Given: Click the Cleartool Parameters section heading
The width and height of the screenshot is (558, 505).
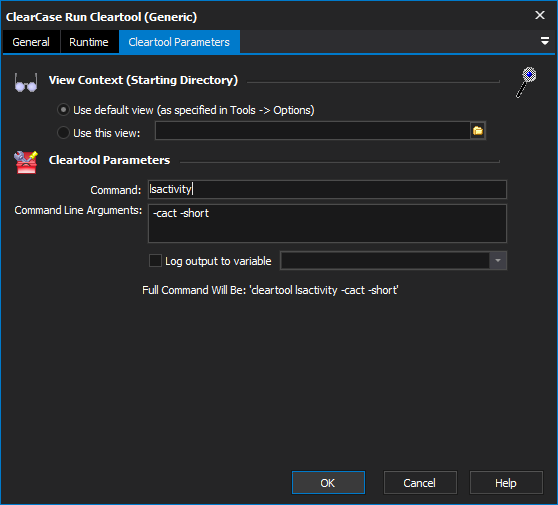Looking at the screenshot, I should pos(109,160).
